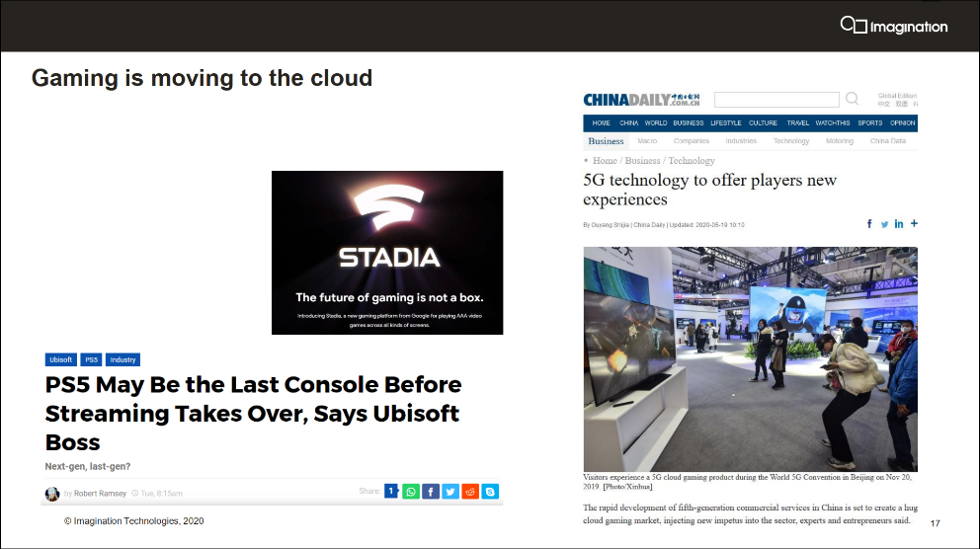Screen dimensions: 980x549
Task: Click the Gaming is moving to the cloud title
Action: point(202,78)
